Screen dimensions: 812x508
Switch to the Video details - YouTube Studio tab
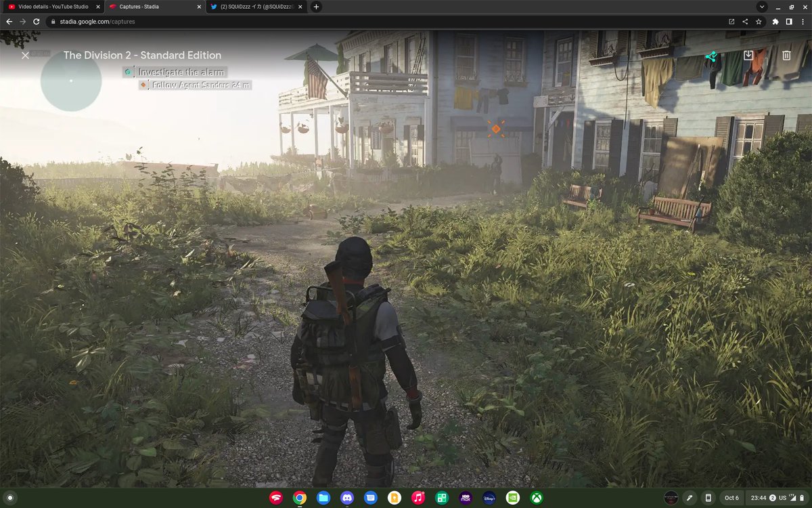click(x=53, y=7)
